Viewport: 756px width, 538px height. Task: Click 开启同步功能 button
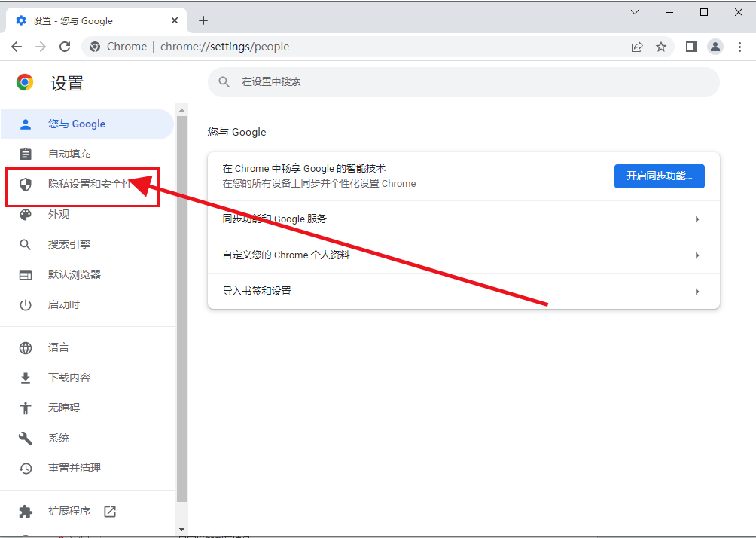(659, 176)
